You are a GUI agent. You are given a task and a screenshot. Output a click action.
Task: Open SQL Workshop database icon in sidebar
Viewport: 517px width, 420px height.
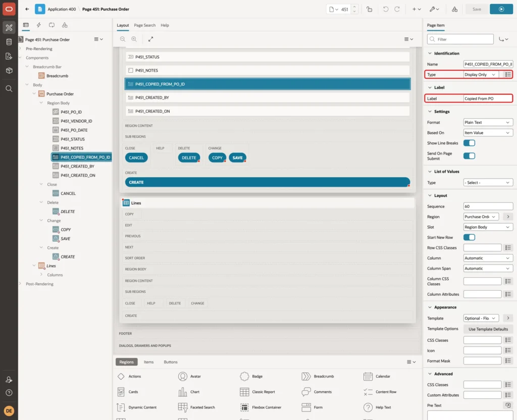tap(9, 42)
